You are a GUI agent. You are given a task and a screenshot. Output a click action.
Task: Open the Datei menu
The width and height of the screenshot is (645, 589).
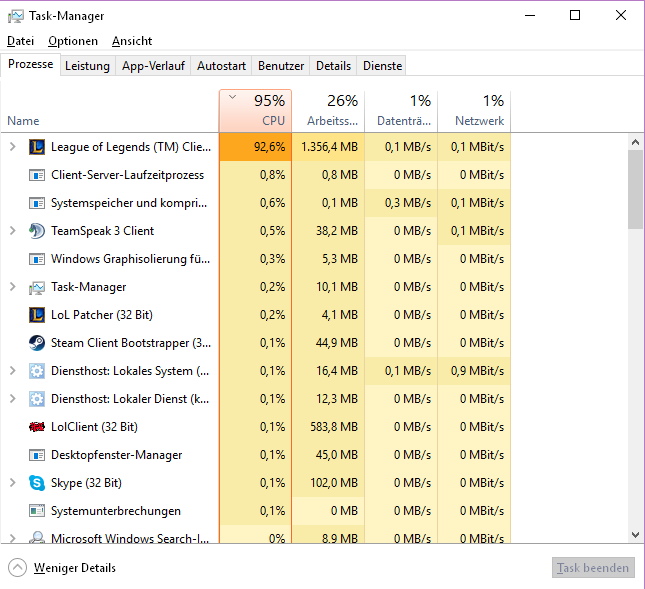(21, 41)
